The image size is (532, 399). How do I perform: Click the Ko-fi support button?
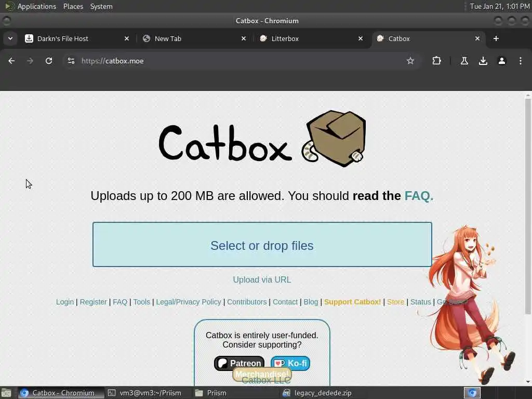pyautogui.click(x=290, y=363)
